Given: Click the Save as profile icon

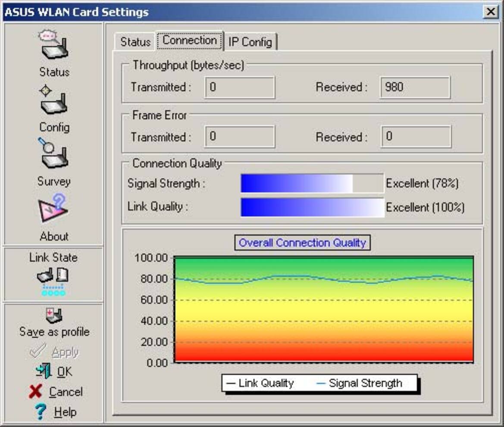Looking at the screenshot, I should click(54, 315).
